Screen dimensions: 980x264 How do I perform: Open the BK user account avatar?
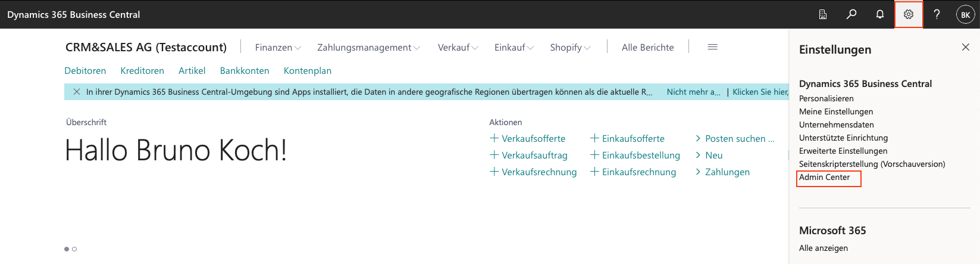[965, 14]
